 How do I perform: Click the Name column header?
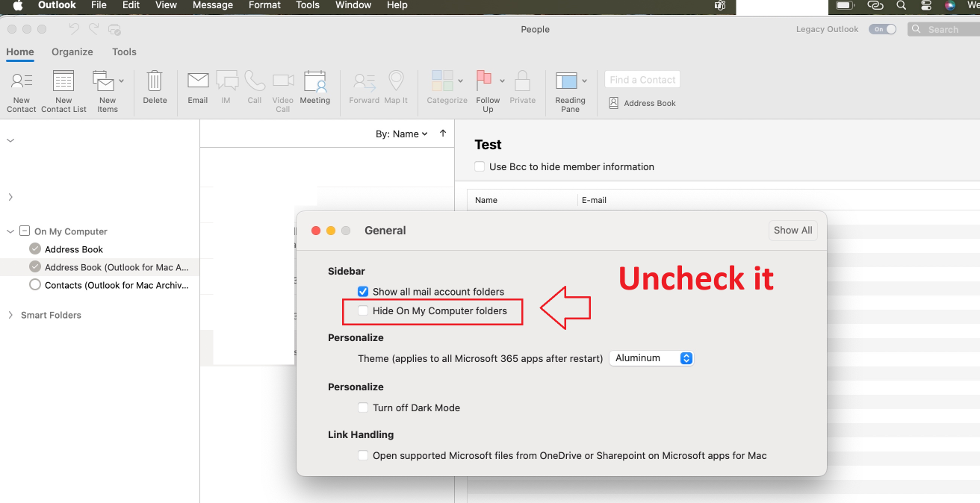coord(486,200)
